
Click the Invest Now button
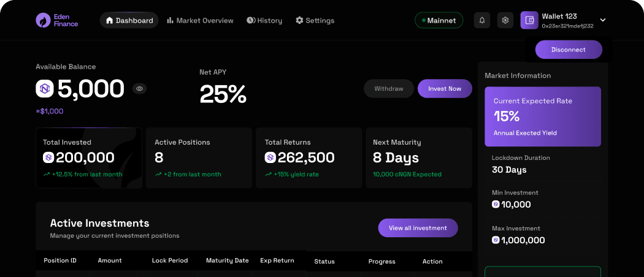[445, 89]
